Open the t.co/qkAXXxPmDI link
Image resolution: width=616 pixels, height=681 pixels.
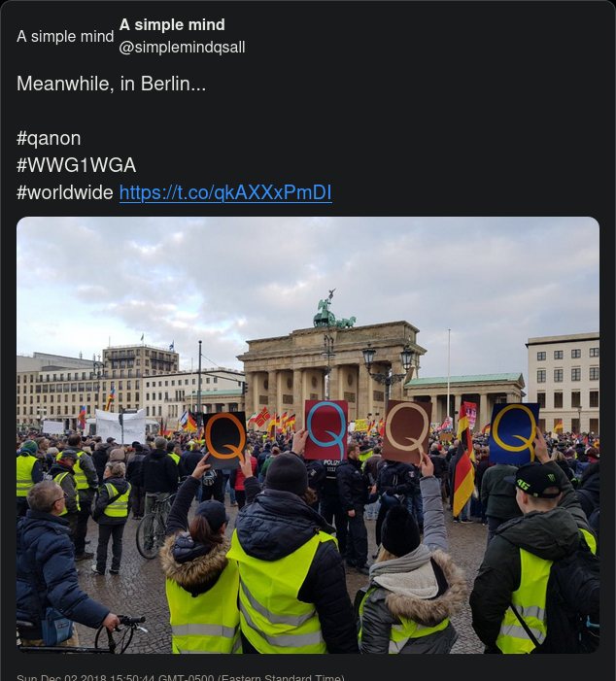point(225,192)
